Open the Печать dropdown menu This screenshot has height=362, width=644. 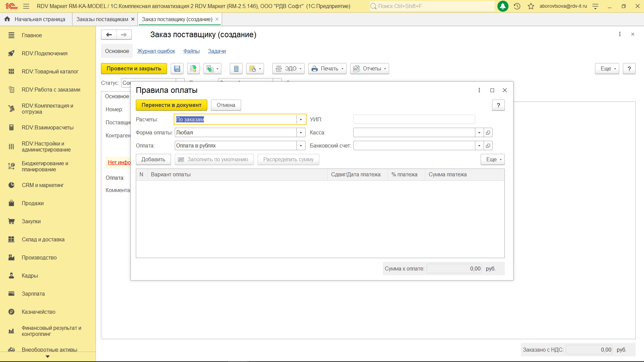[327, 69]
